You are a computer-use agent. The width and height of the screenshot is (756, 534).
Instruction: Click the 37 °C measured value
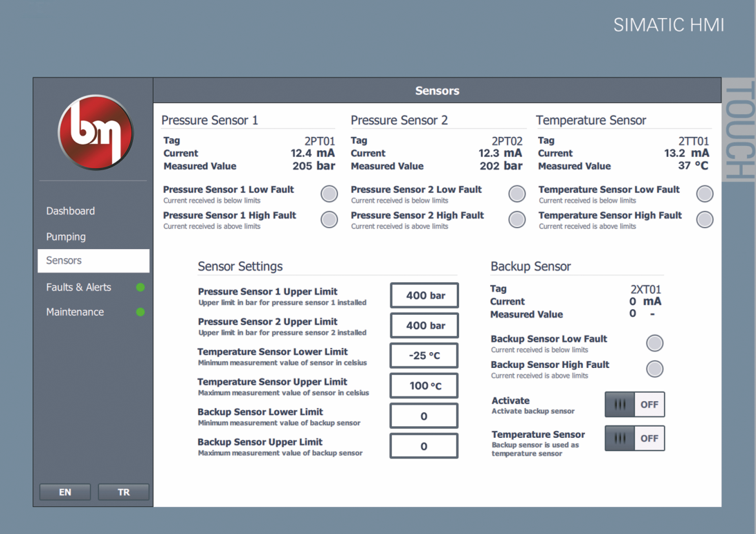pyautogui.click(x=693, y=166)
